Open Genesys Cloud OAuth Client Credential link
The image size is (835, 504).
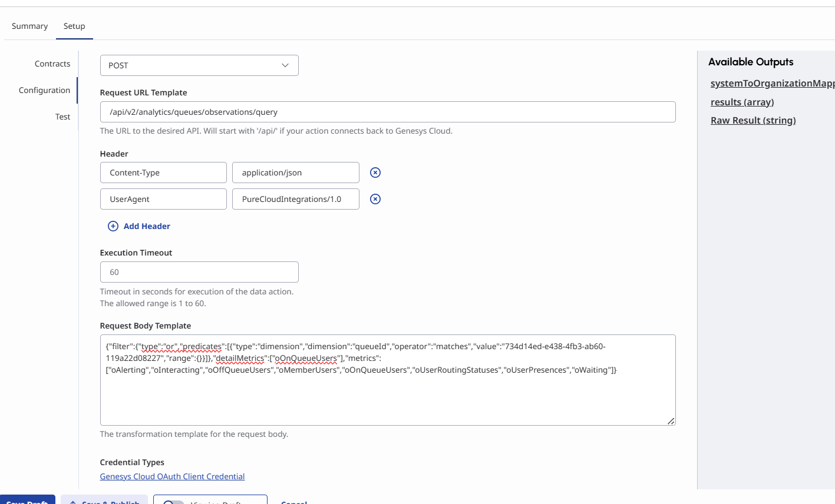tap(172, 476)
